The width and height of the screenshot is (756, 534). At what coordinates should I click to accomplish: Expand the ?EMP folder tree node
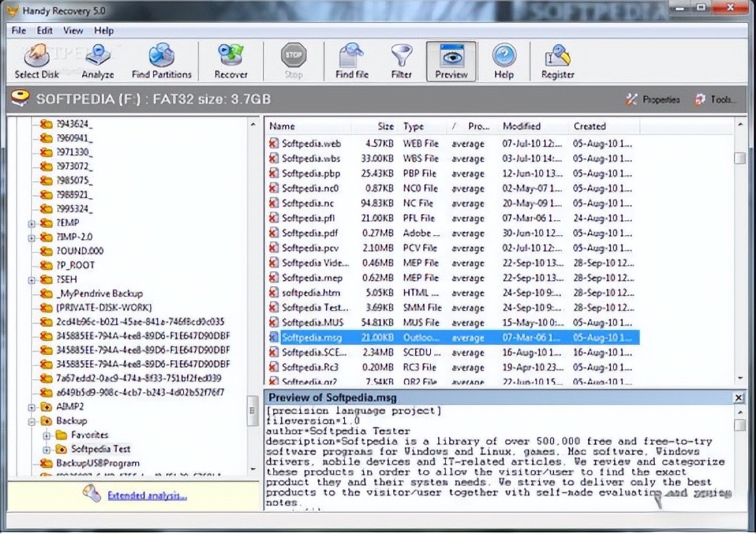pos(31,223)
